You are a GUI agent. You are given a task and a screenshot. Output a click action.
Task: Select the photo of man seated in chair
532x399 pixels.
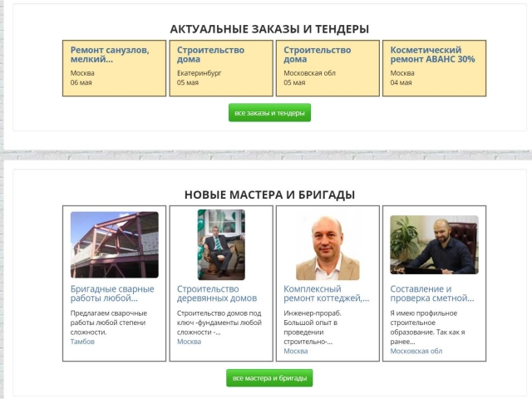pos(220,244)
